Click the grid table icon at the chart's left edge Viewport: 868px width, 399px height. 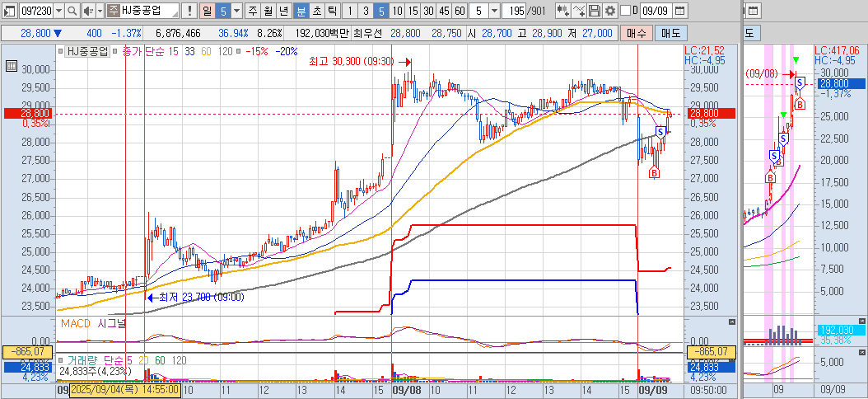(11, 67)
